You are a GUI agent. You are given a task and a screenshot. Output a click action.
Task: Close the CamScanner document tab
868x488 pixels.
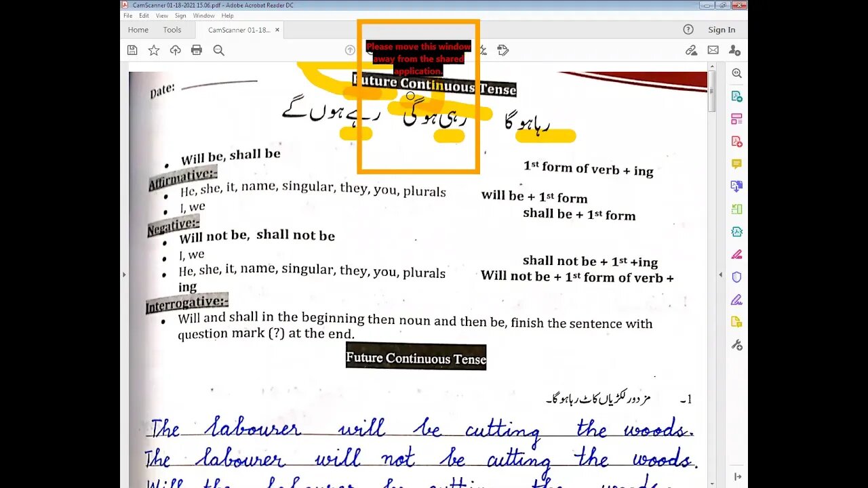tap(277, 30)
